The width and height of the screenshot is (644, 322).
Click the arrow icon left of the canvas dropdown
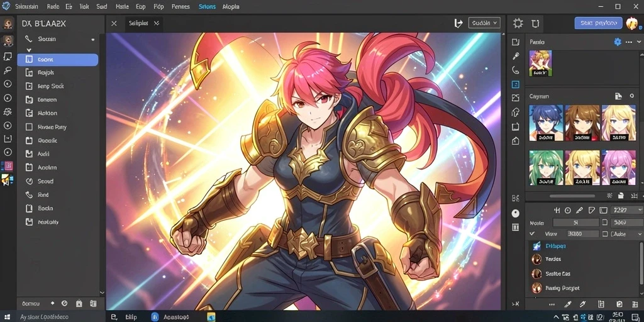[458, 23]
